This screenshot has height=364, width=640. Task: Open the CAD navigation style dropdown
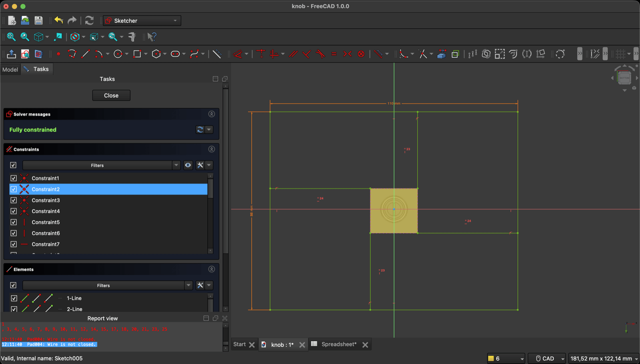(547, 358)
